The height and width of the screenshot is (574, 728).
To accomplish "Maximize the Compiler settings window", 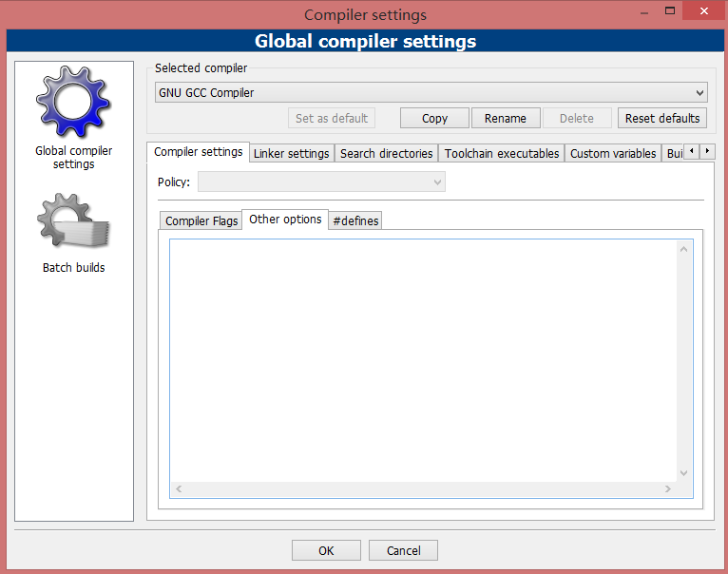I will point(669,10).
